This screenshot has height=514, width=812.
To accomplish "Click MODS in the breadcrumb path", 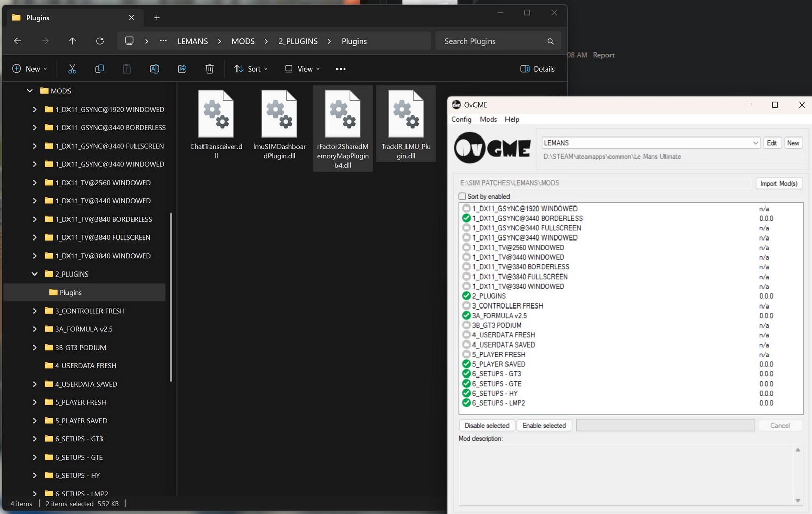I will coord(243,41).
